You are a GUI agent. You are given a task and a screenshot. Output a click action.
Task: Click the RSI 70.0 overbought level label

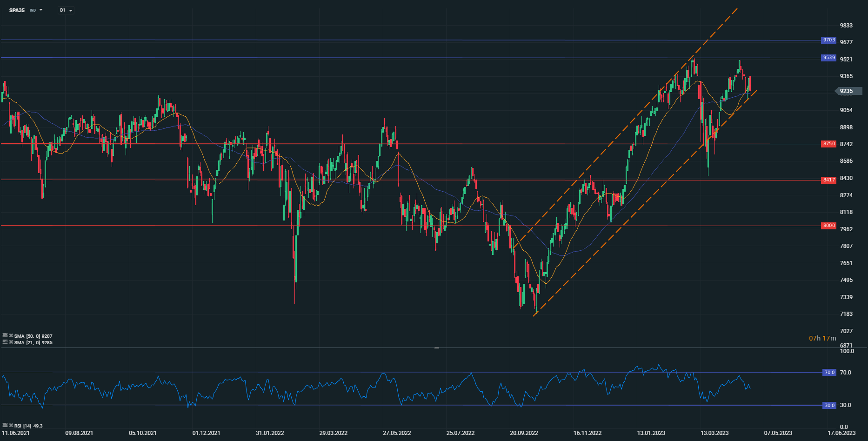tap(829, 372)
